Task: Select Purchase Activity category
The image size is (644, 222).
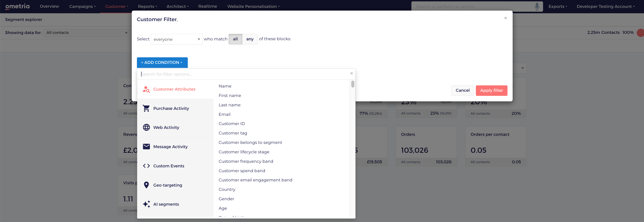Action: tap(175, 108)
